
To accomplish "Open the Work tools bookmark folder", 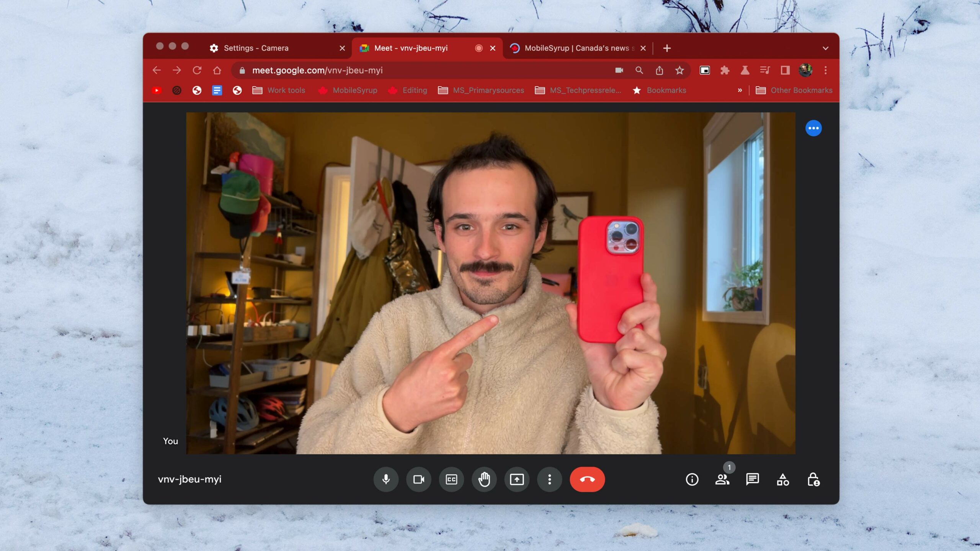I will coord(279,90).
